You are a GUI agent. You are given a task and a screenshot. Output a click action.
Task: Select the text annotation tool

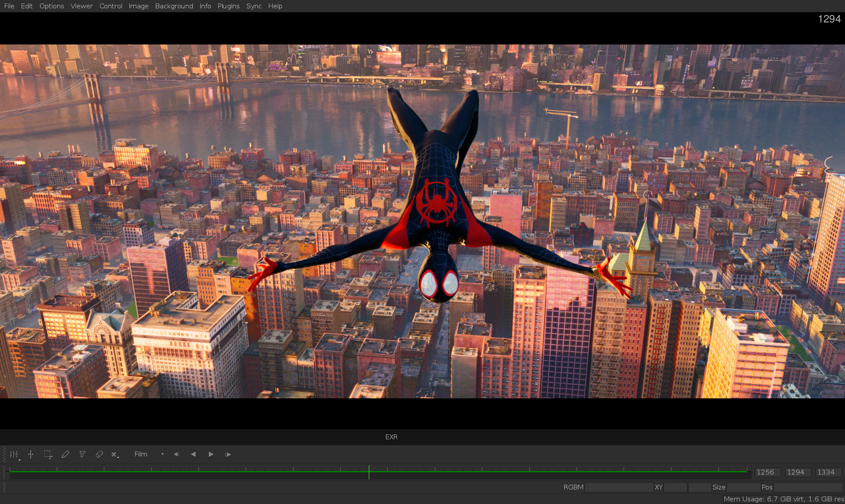pos(82,454)
